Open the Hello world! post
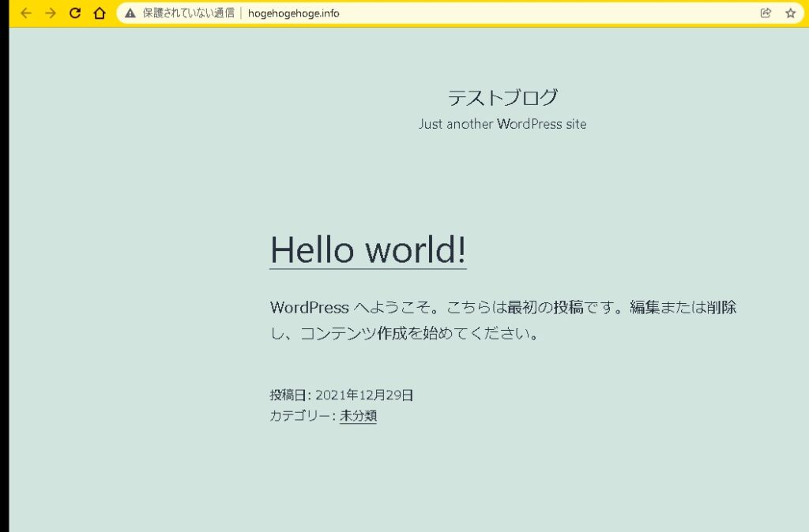The height and width of the screenshot is (532, 809). tap(368, 250)
